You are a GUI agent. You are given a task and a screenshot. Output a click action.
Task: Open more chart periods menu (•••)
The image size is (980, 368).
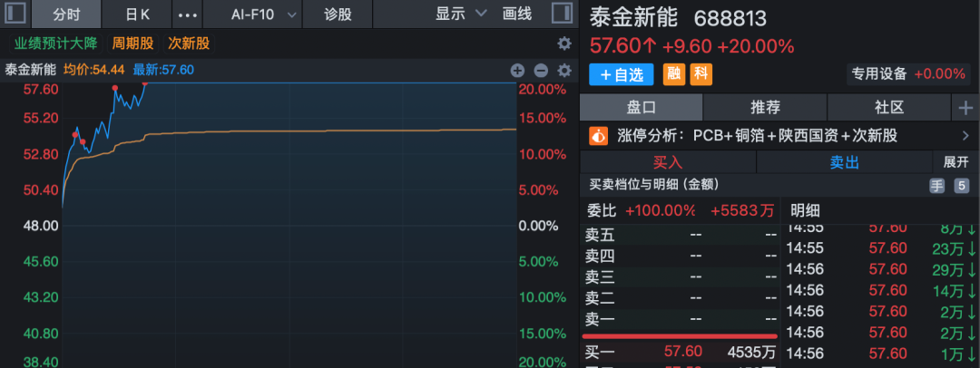(188, 14)
